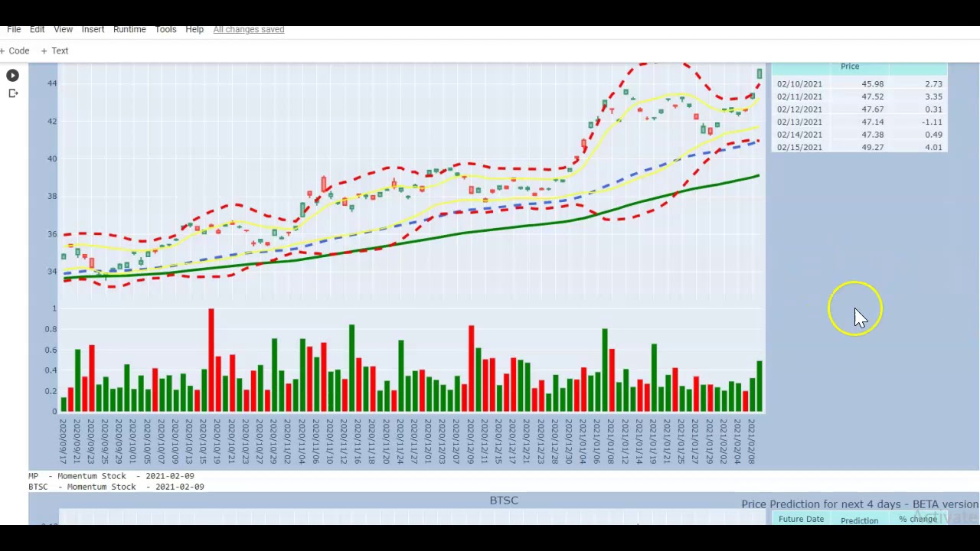Click the Price Prediction for next 4 days heading
This screenshot has width=980, height=551.
[x=860, y=504]
